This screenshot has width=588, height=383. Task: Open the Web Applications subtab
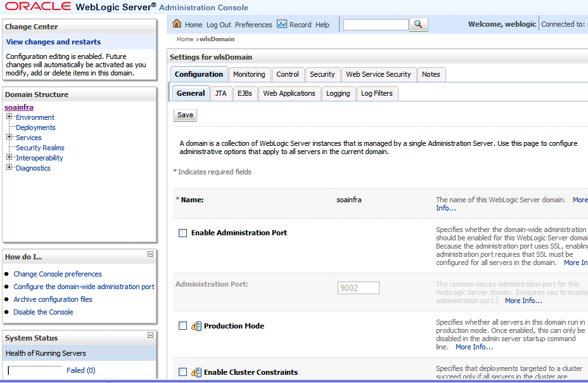point(289,93)
